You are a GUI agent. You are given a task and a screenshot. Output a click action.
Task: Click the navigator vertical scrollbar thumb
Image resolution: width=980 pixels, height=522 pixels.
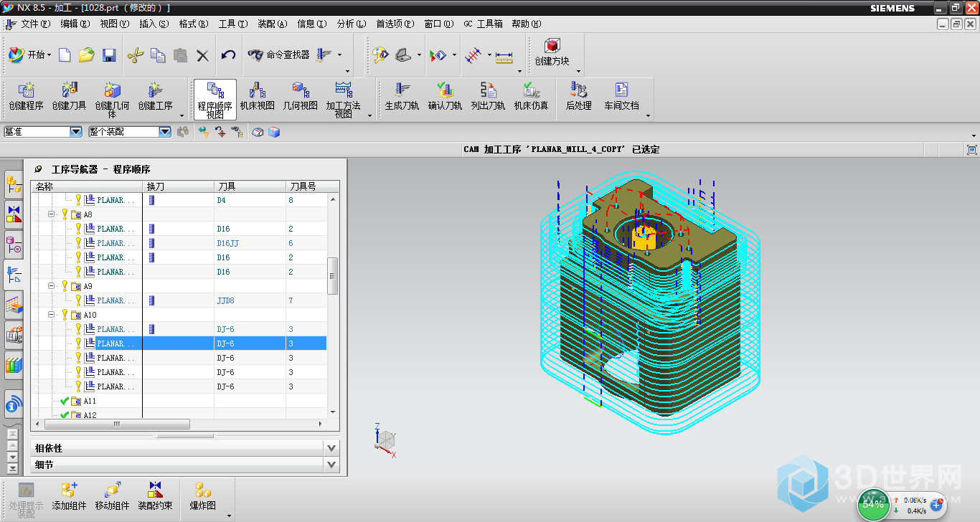coord(332,276)
